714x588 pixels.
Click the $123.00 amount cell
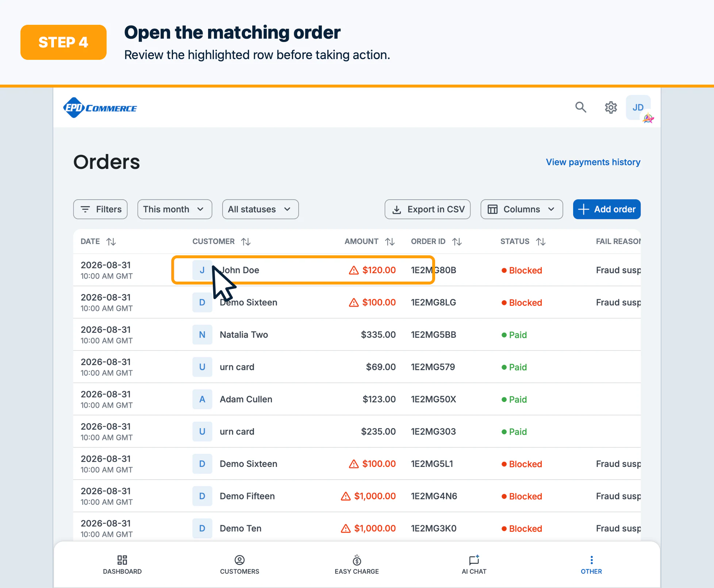[379, 399]
